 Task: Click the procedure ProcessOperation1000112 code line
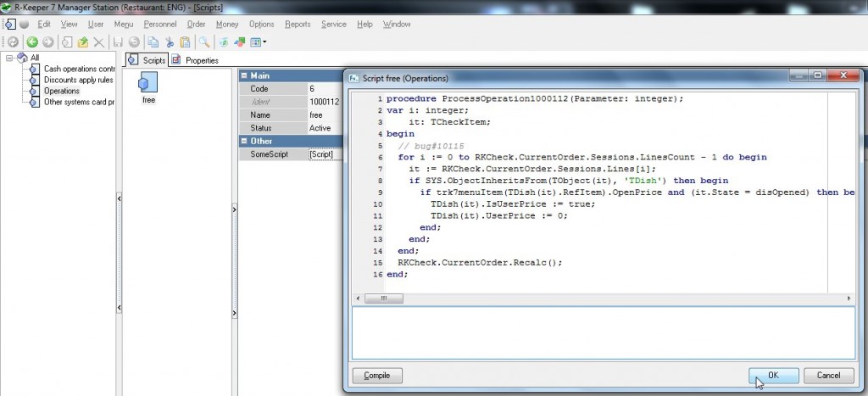[x=536, y=98]
